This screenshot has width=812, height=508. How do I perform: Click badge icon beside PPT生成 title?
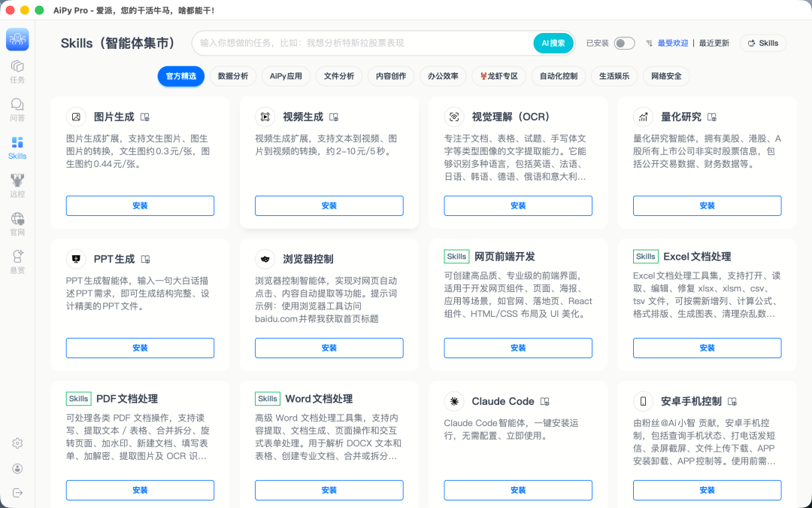(x=146, y=259)
